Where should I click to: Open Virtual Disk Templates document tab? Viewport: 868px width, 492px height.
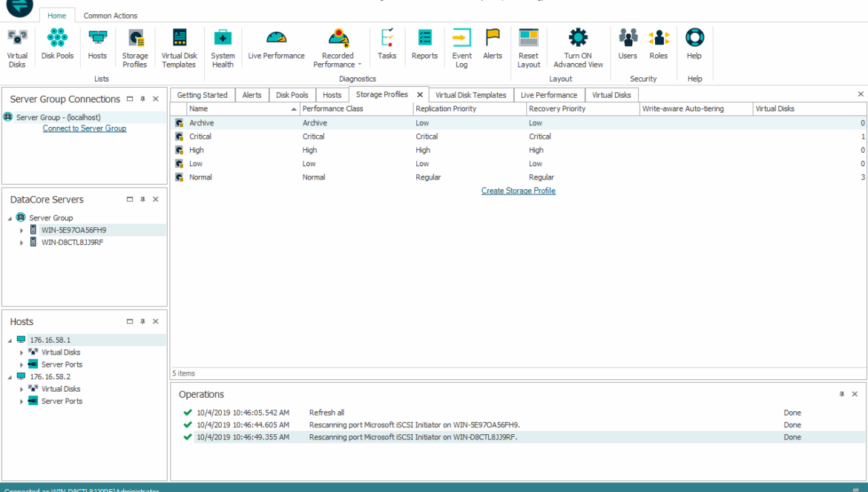pos(470,95)
